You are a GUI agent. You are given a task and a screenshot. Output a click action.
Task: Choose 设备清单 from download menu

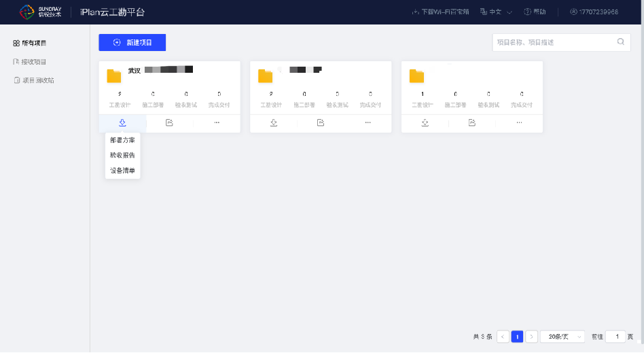122,170
